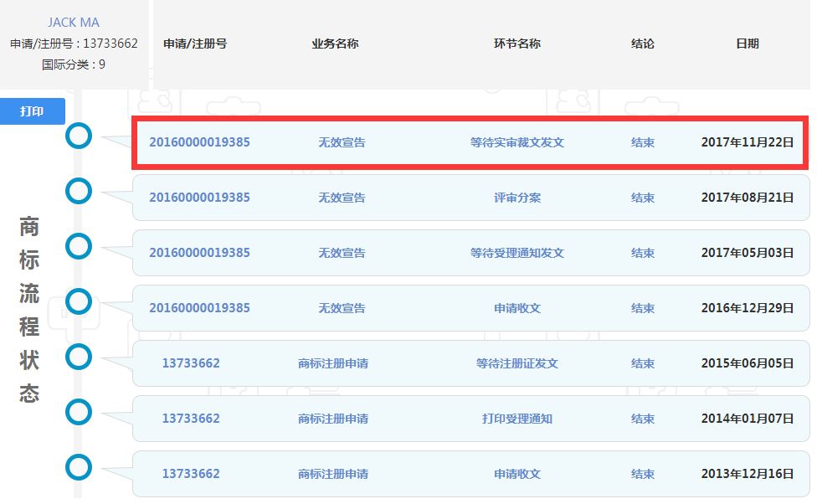Click the 打印 print button
Image resolution: width=817 pixels, height=504 pixels.
click(x=33, y=111)
